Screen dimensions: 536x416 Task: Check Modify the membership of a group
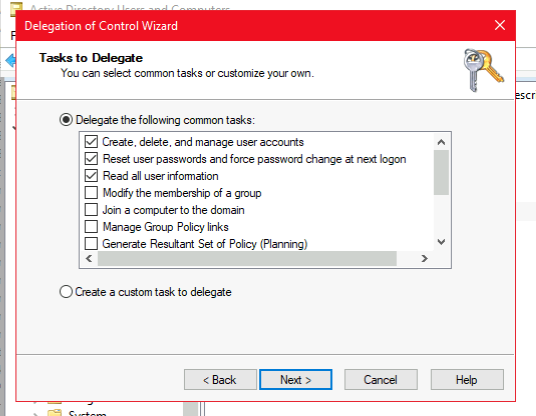[91, 192]
